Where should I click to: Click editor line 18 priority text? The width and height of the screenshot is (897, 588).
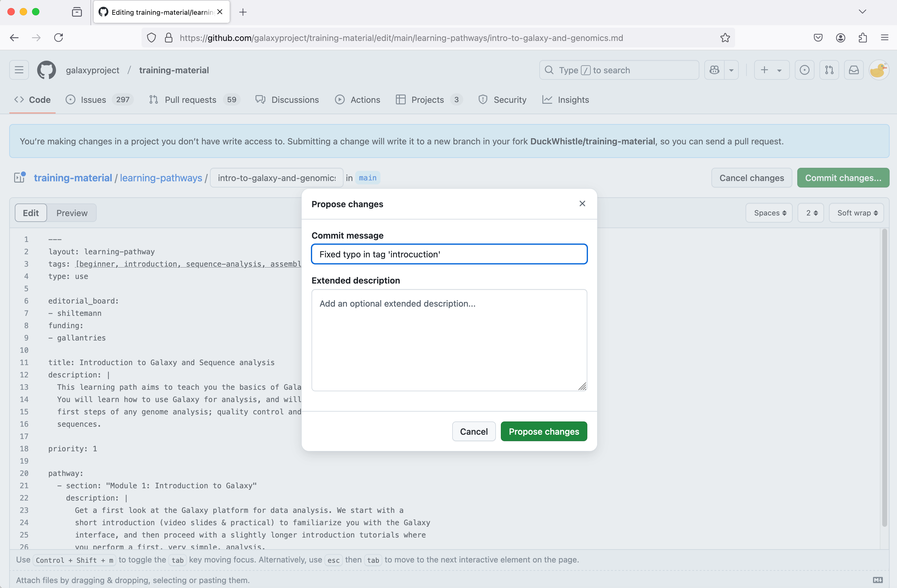click(72, 449)
